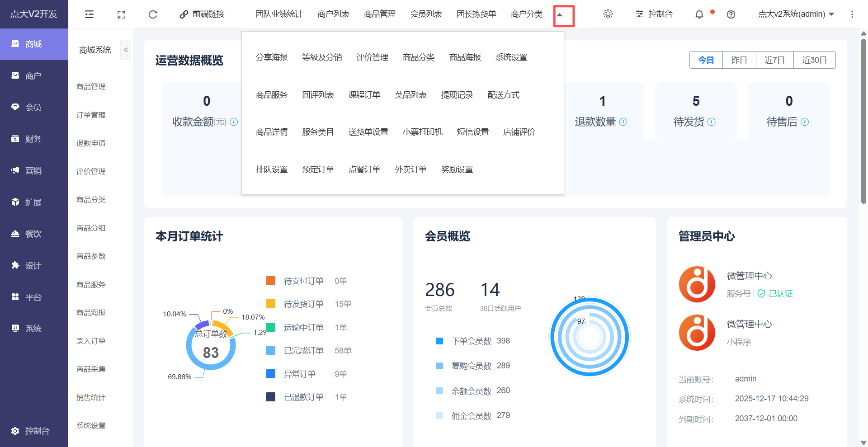Open the help question mark icon
Screen dimensions: 868x447
[731, 14]
